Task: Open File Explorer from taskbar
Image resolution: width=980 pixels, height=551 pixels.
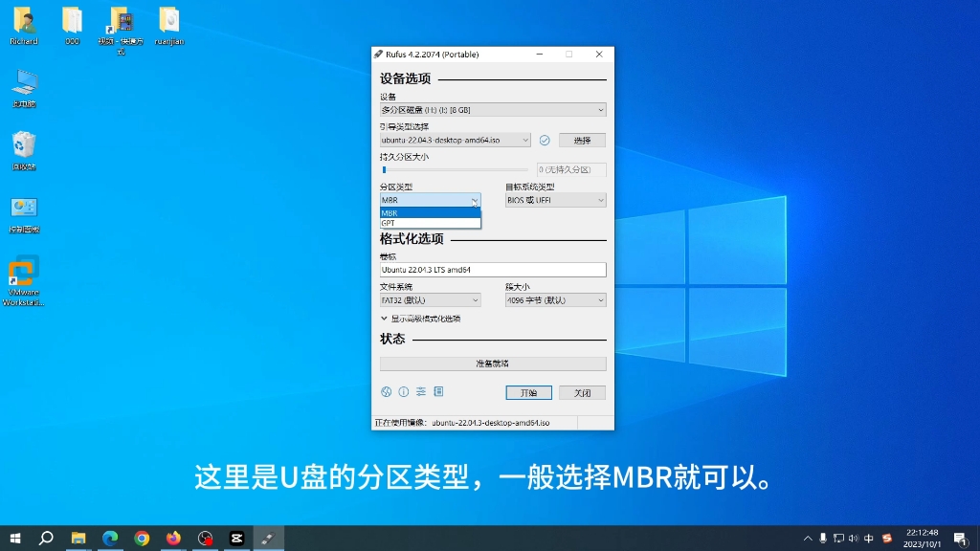Action: pyautogui.click(x=78, y=538)
